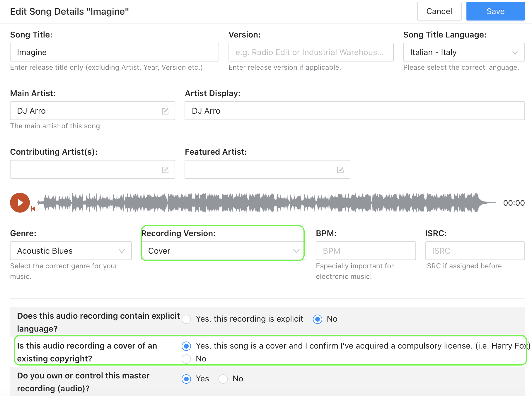The image size is (532, 396).
Task: Click 'Please select the correct language.' hint
Action: click(x=461, y=67)
